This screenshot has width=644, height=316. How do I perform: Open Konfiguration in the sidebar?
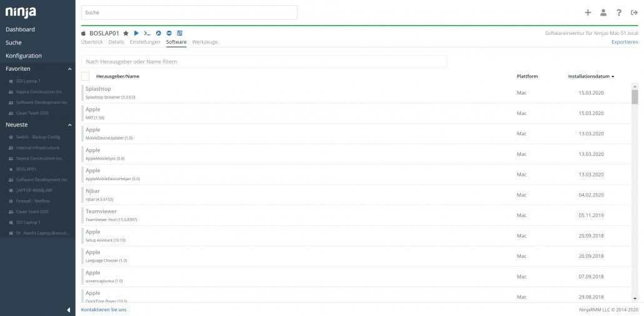24,56
